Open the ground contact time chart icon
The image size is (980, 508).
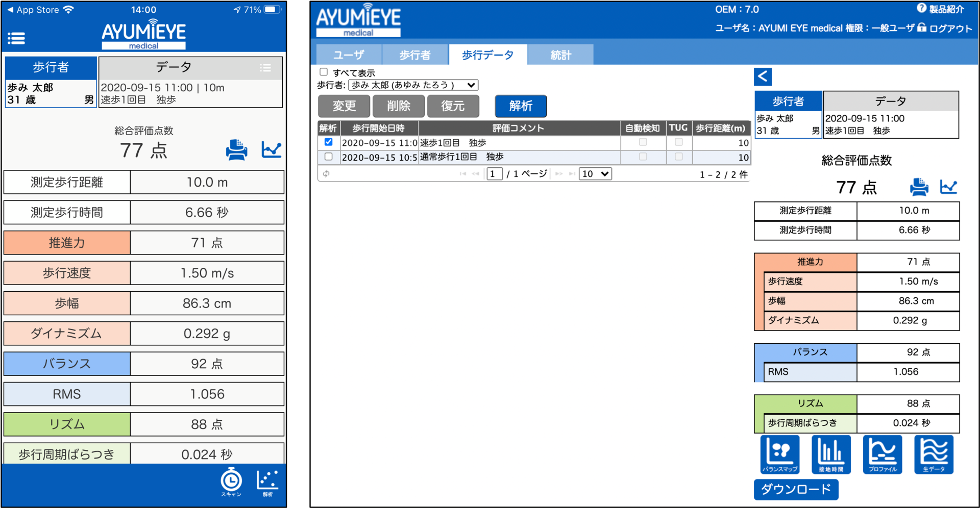coord(831,454)
